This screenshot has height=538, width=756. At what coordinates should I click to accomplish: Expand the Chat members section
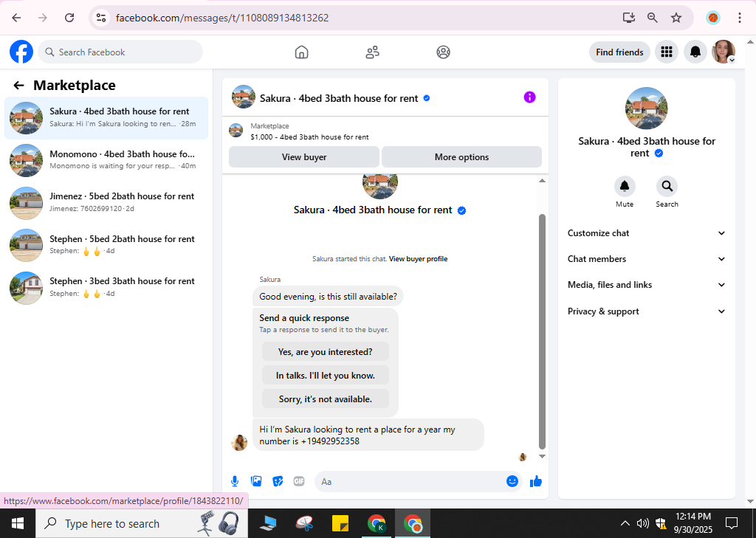pos(646,259)
